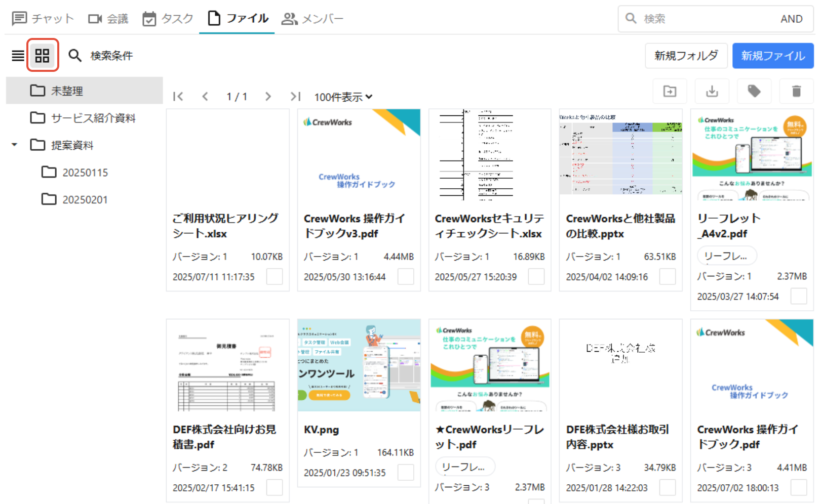Screen dimensions: 820x504
Task: Click リーフレ... tag on リーフレット_A4v2.pdf
Action: click(x=727, y=256)
